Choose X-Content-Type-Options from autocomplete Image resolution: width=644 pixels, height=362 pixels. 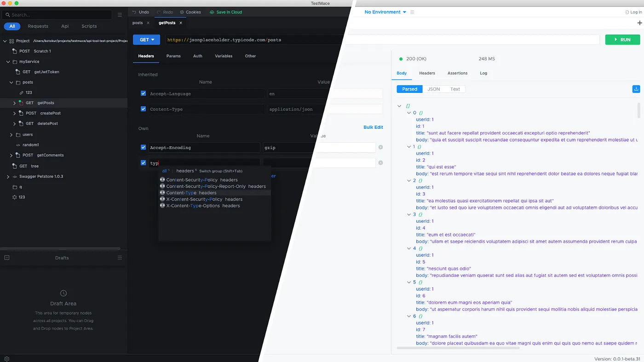tap(215, 206)
